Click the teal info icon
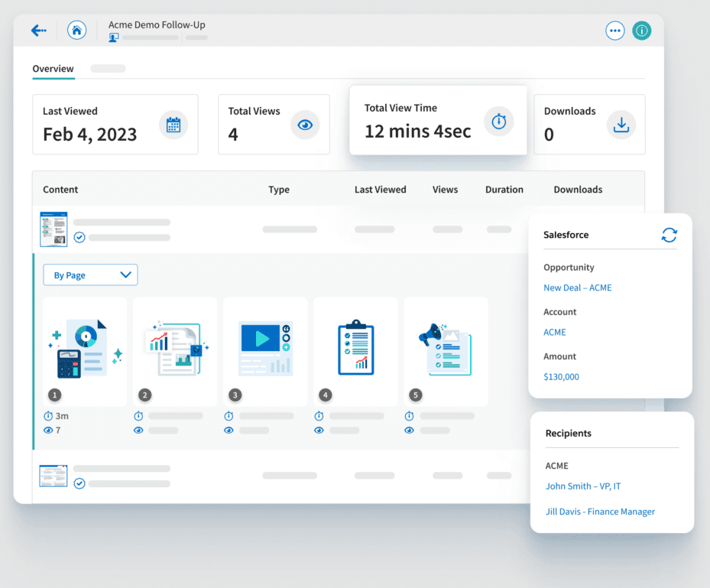 coord(642,31)
